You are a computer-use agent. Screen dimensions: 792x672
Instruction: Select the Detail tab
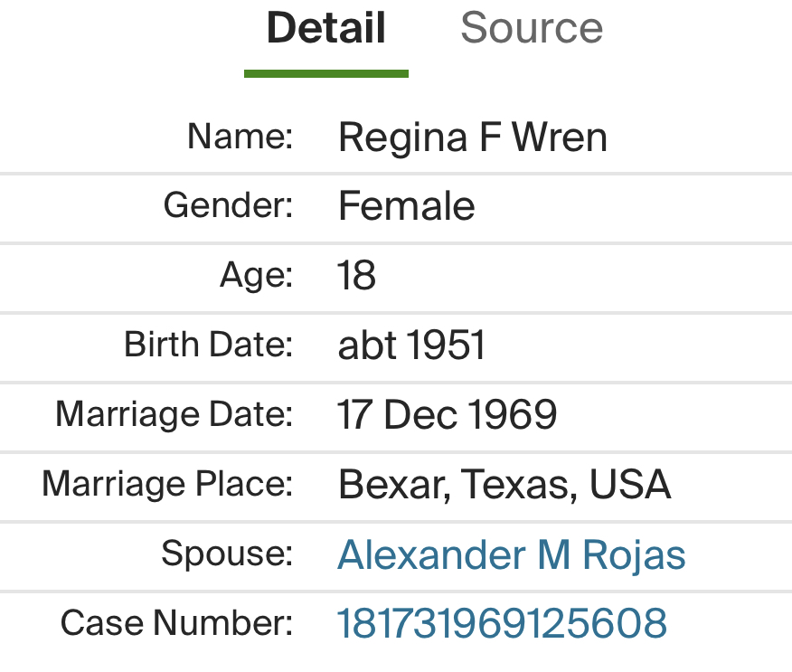click(326, 28)
